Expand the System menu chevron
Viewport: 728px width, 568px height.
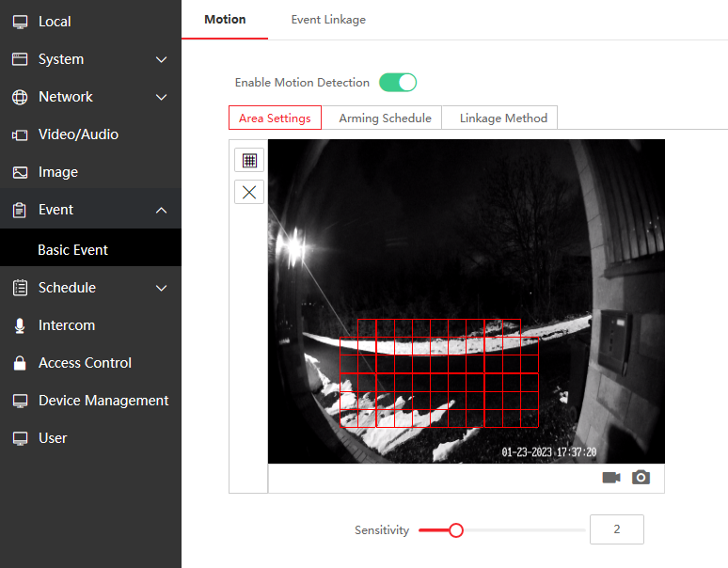coord(161,59)
